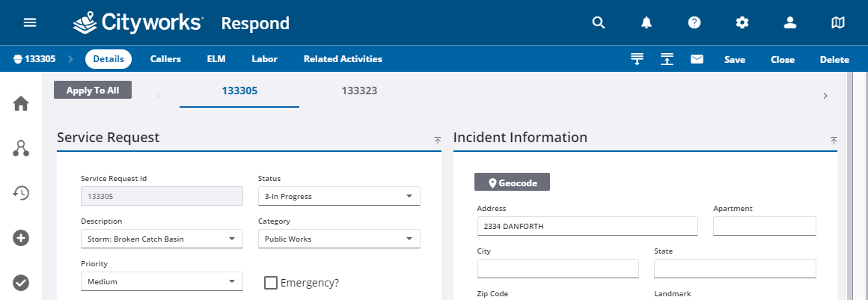This screenshot has height=300, width=868.
Task: Click the Geocode button
Action: coord(512,183)
